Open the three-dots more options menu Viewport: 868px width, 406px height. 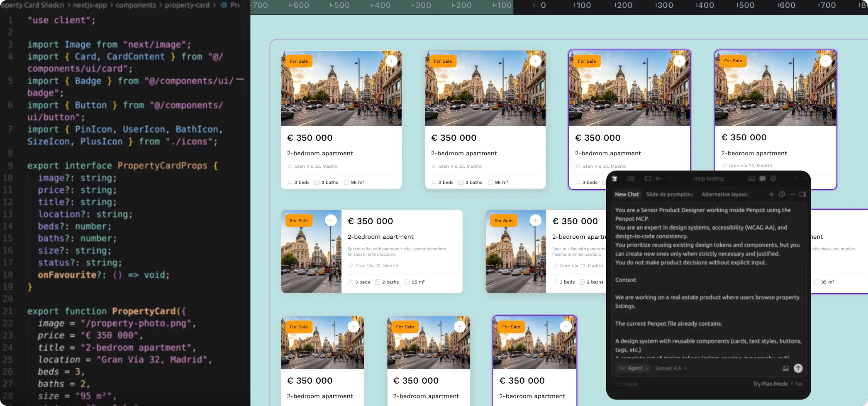[792, 194]
